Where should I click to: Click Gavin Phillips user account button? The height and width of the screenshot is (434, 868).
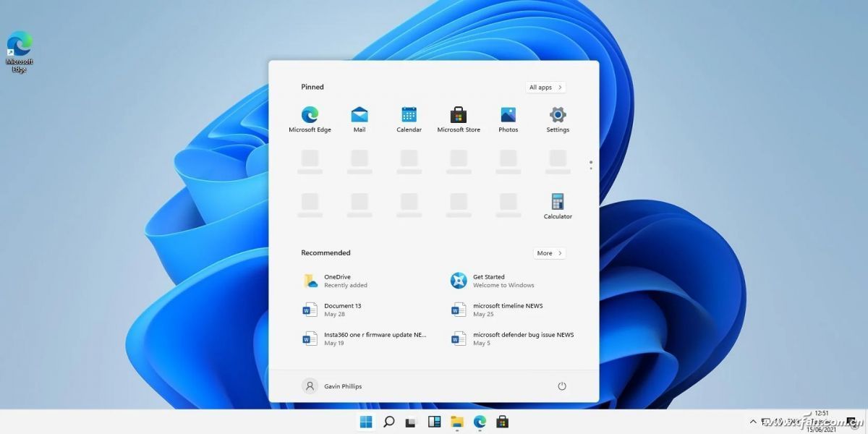[x=332, y=386]
